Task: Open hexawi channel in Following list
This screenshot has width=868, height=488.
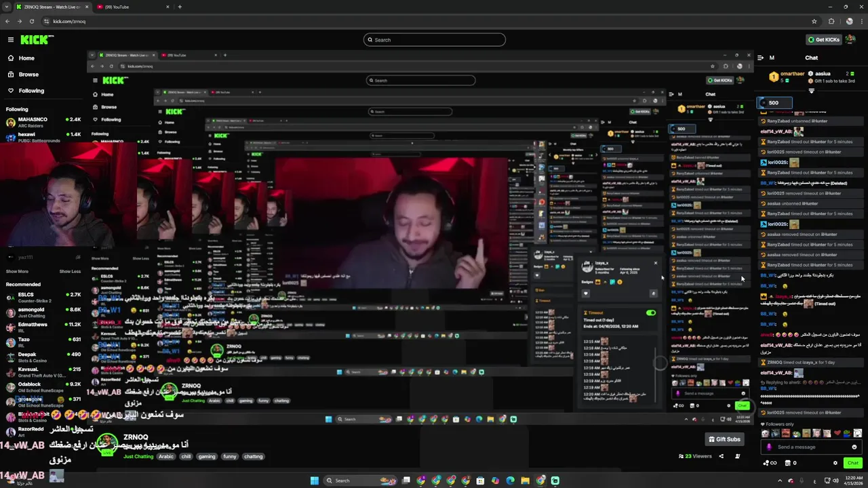Action: 43,136
